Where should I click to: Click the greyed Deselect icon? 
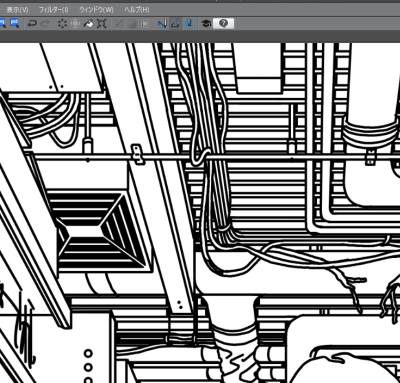tap(118, 24)
